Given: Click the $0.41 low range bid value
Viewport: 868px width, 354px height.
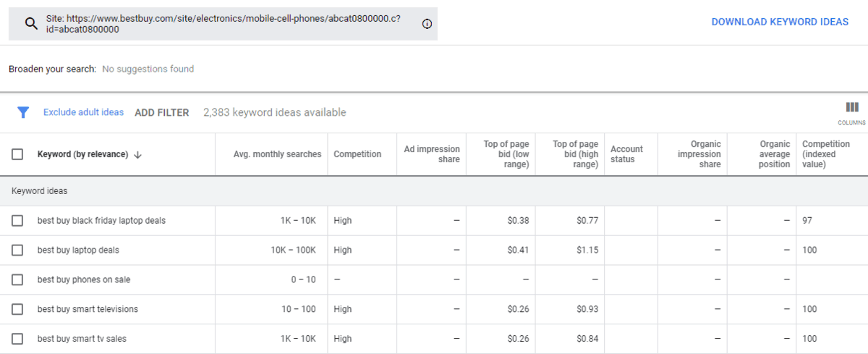Looking at the screenshot, I should [x=518, y=250].
